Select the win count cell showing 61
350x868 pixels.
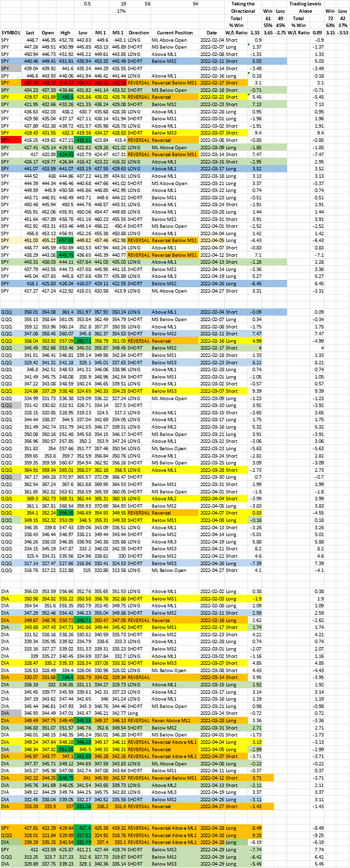tap(268, 18)
